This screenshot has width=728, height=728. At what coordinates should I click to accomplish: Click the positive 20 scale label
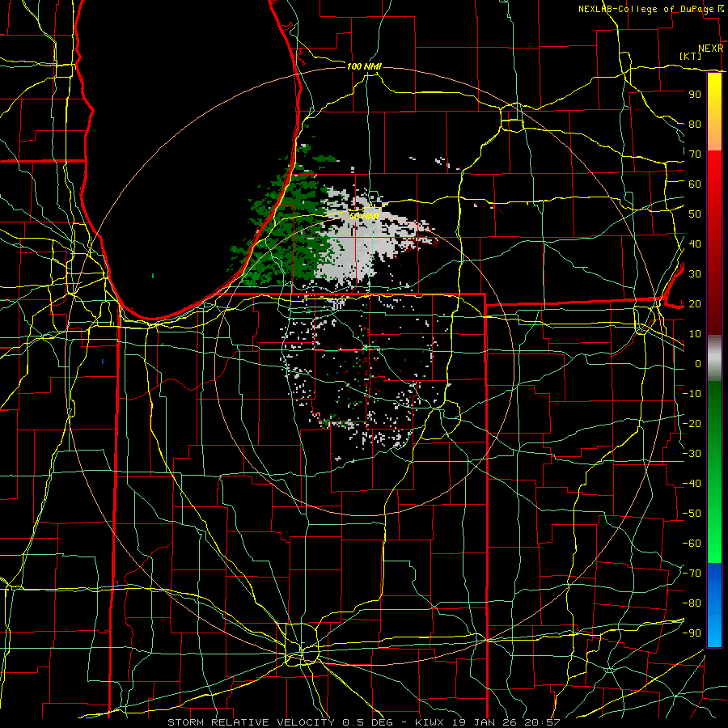695,304
